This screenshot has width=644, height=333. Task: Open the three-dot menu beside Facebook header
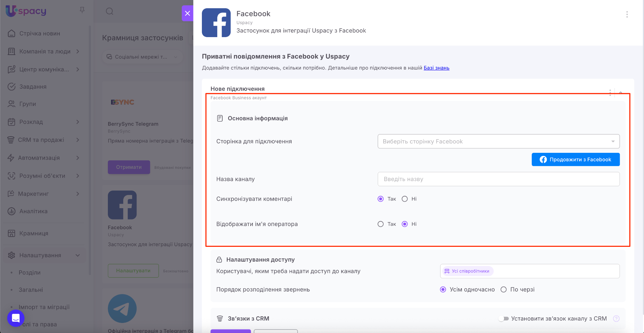(627, 14)
